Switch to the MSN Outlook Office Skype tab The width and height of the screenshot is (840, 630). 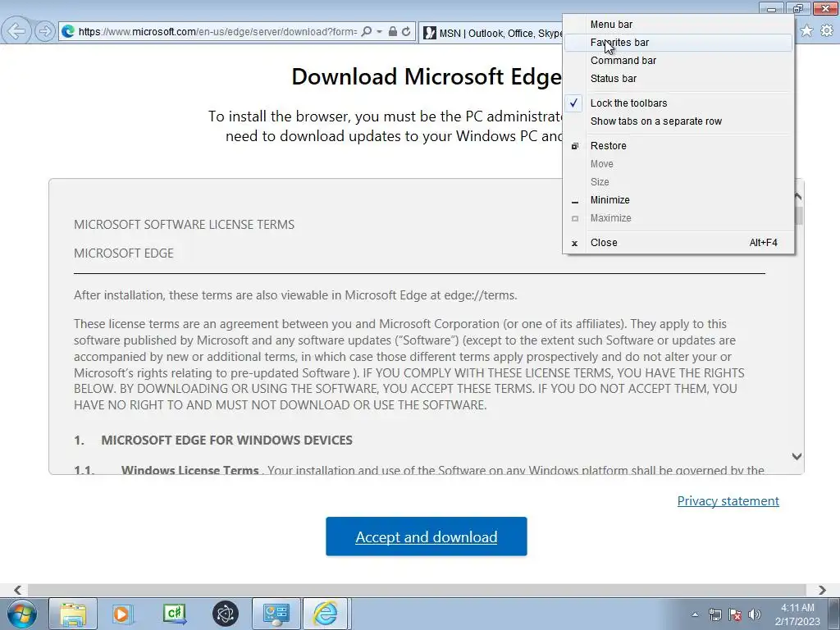491,33
